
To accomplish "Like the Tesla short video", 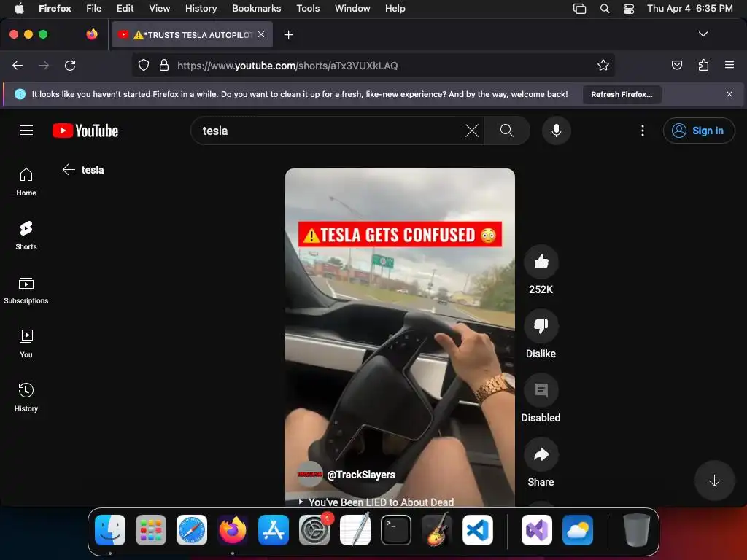I will [x=541, y=262].
